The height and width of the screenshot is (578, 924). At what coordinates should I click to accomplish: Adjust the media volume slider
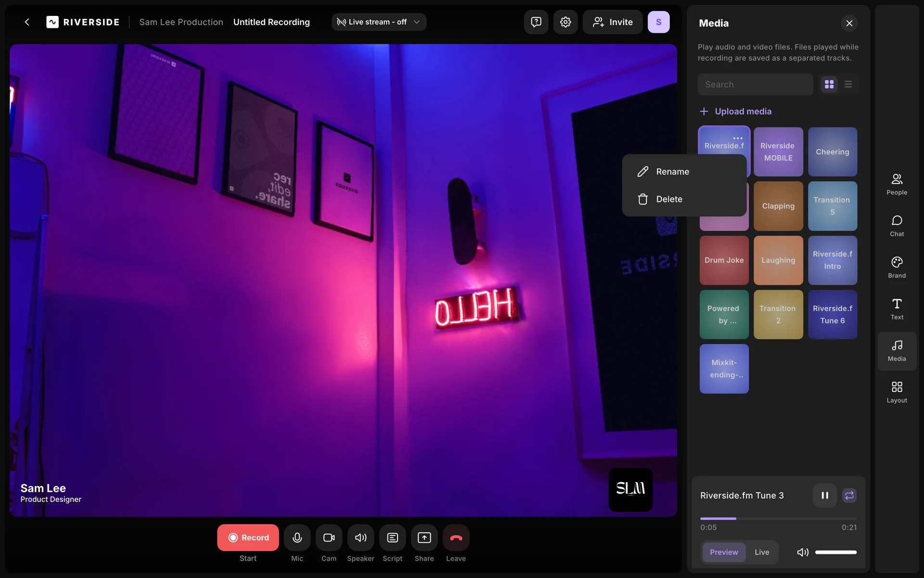pos(835,552)
